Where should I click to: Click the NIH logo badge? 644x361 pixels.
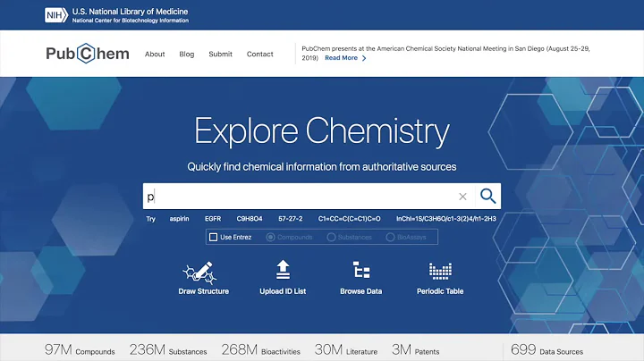56,15
